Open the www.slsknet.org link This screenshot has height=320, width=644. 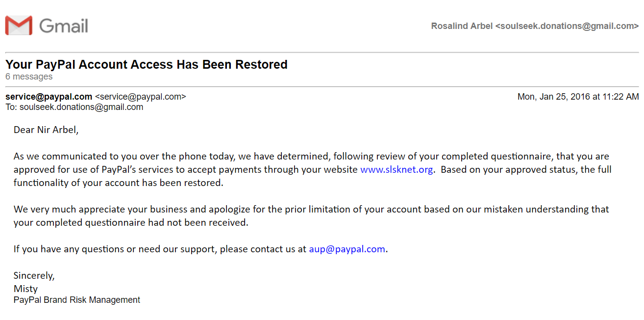tap(396, 170)
